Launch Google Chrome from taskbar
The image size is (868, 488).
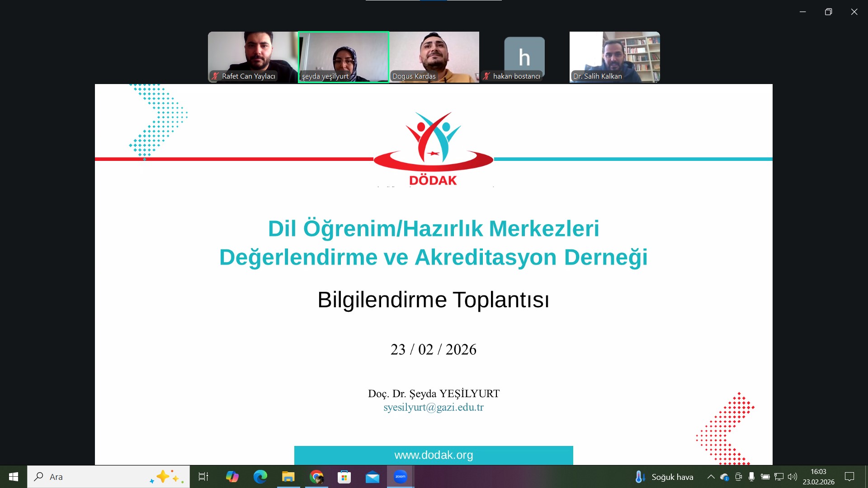point(316,477)
